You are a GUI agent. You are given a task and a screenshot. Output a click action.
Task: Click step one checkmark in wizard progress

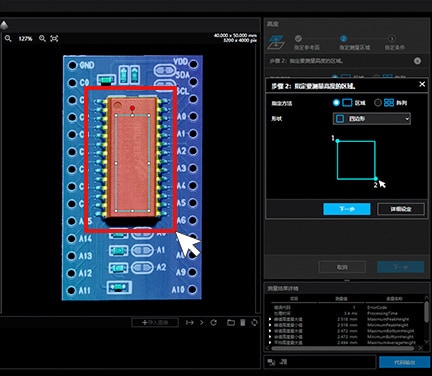pos(298,38)
